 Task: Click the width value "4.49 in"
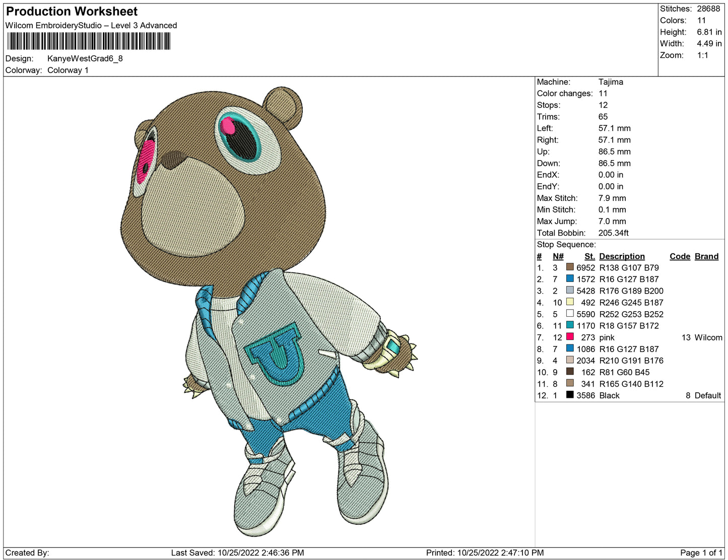click(709, 43)
